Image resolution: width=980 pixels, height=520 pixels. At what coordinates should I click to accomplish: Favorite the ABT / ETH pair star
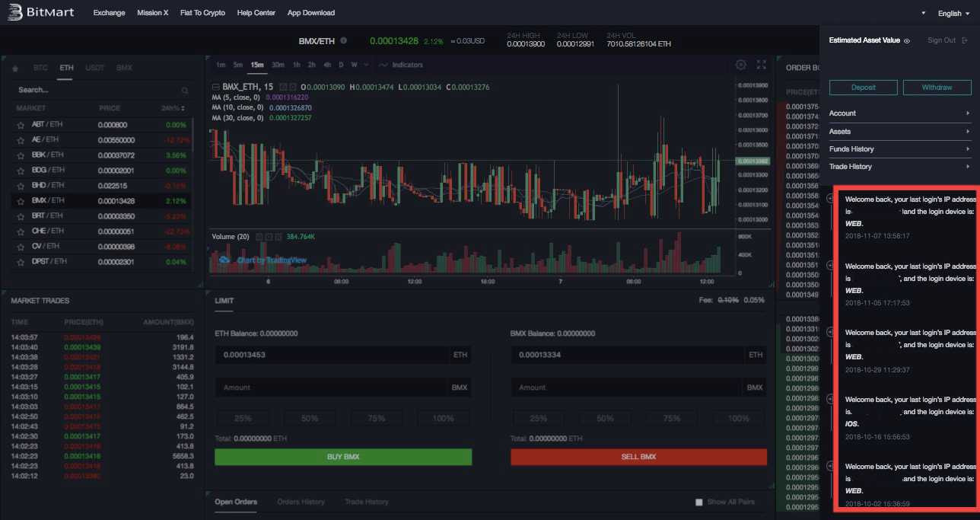coord(21,125)
